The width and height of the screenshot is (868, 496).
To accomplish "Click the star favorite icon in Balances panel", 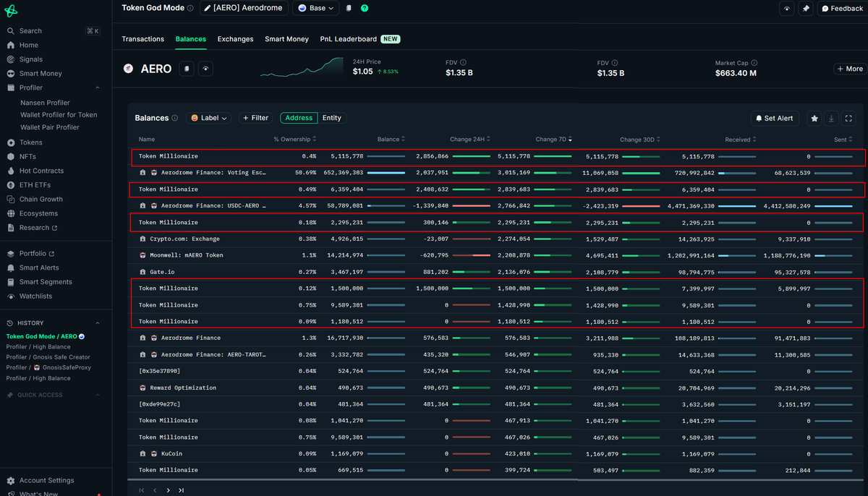I will (814, 118).
